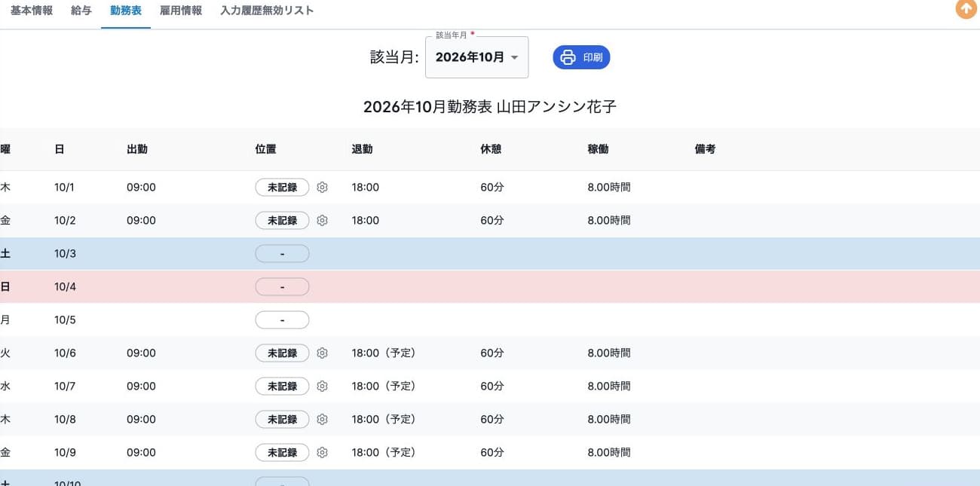This screenshot has height=486, width=980.
Task: Click the 位置 column header
Action: click(x=266, y=149)
